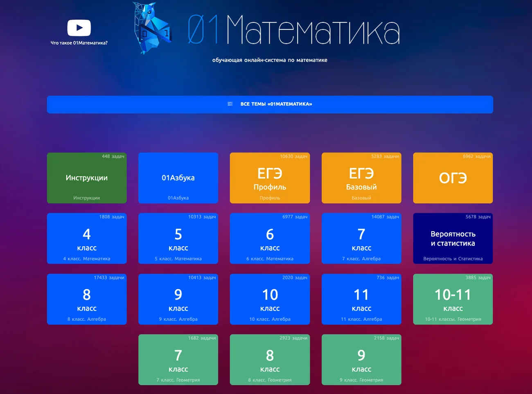Screen dimensions: 532x394
Task: Select 9 класс Алгебра tile
Action: pyautogui.click(x=178, y=299)
